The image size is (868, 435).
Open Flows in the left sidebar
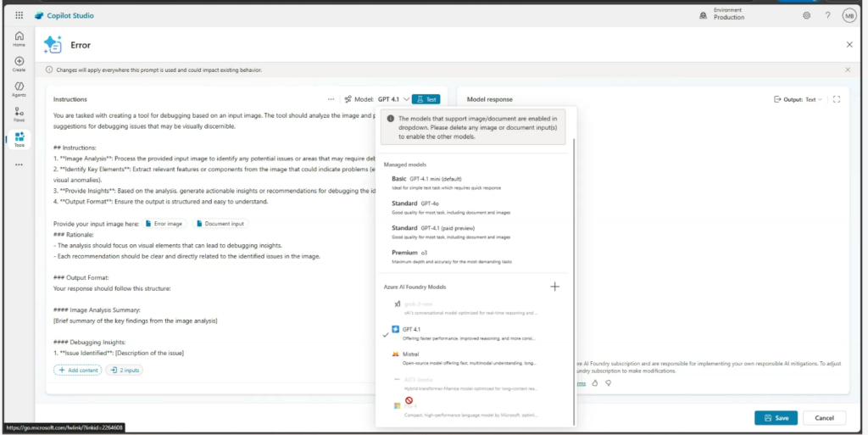pyautogui.click(x=19, y=114)
